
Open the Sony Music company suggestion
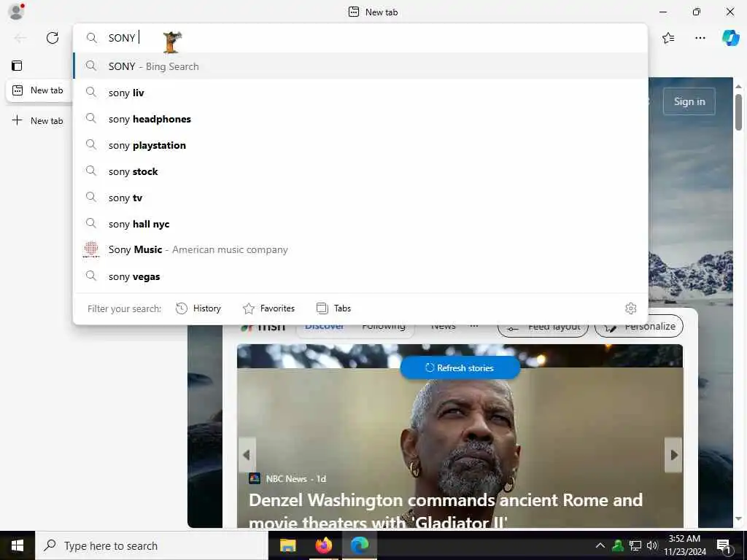click(x=360, y=249)
